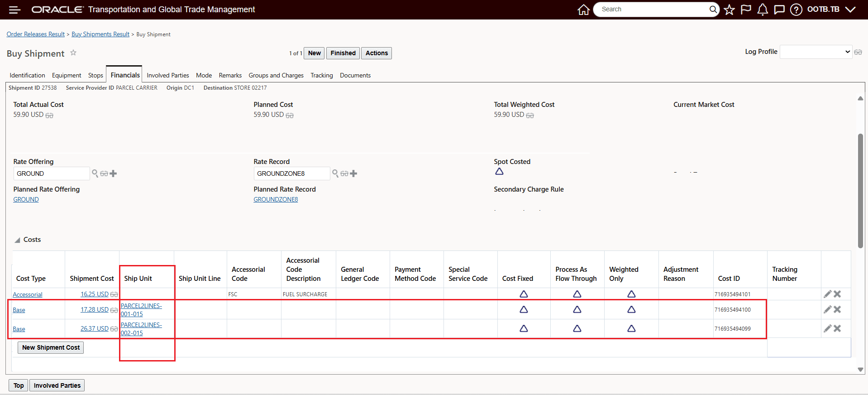Viewport: 868px width, 395px height.
Task: View Planned Cost details glasses icon
Action: 290,116
